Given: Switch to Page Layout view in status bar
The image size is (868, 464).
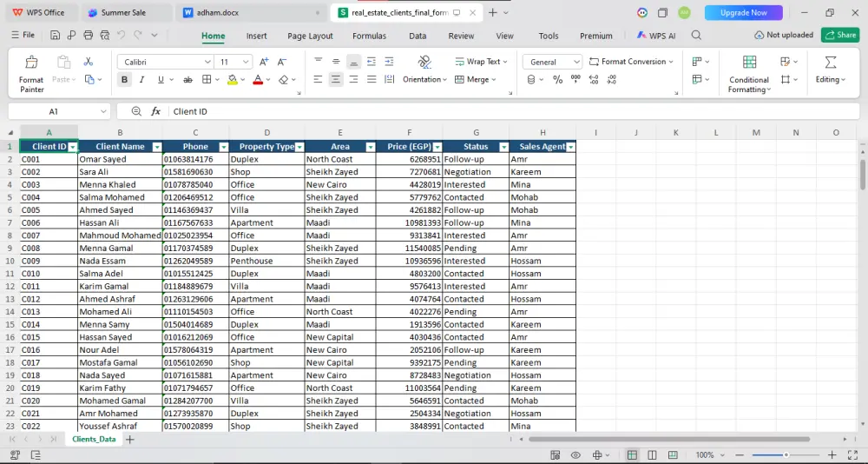Looking at the screenshot, I should pyautogui.click(x=652, y=455).
